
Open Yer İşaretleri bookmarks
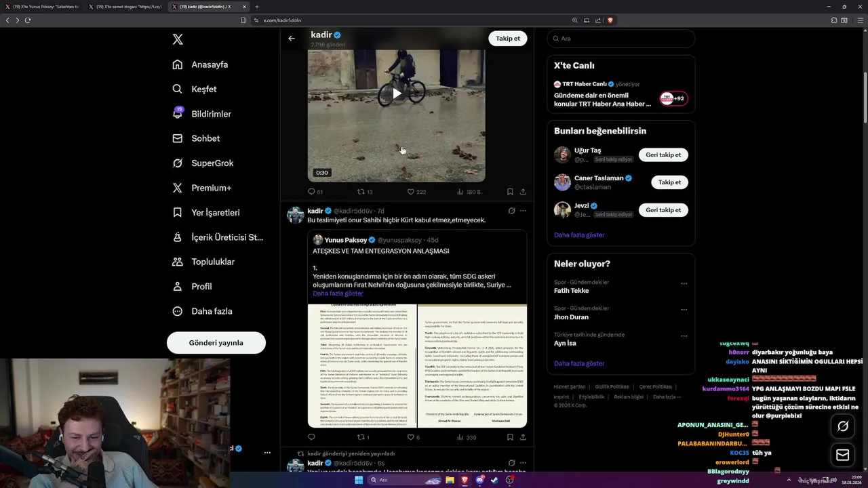205,212
